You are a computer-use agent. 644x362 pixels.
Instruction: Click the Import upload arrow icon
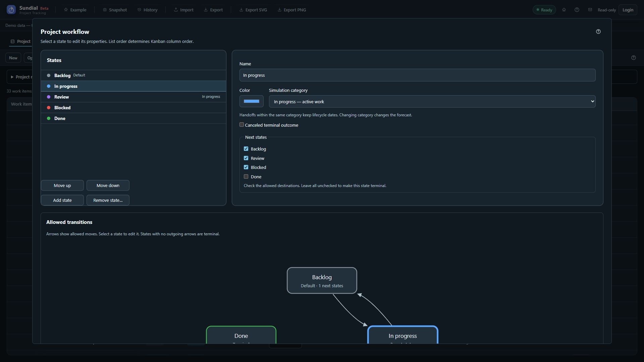pyautogui.click(x=176, y=10)
